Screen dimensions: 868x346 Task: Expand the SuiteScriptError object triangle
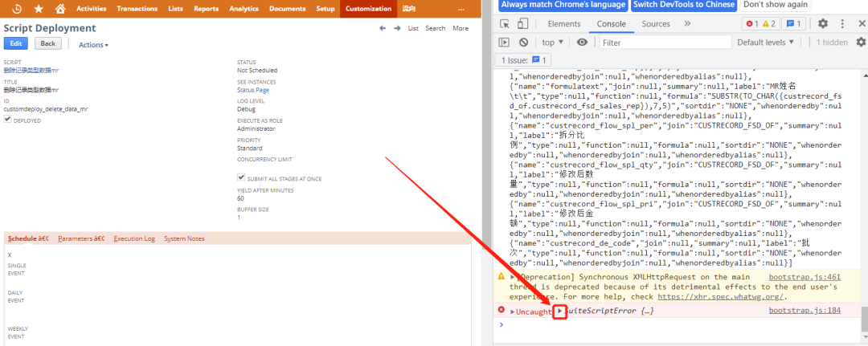click(x=559, y=311)
